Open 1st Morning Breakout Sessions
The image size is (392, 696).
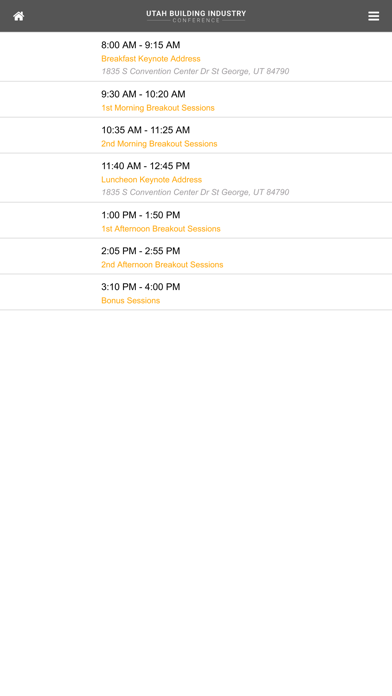158,108
